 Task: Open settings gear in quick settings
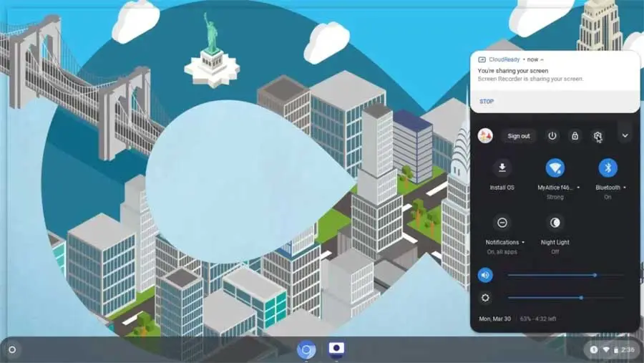pos(597,135)
